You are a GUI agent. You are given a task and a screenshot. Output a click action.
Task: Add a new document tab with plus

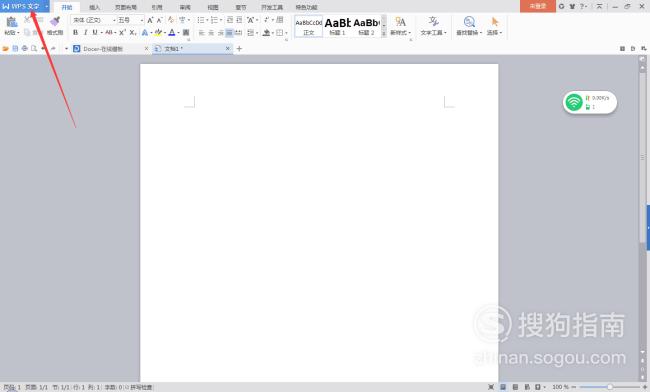click(239, 48)
